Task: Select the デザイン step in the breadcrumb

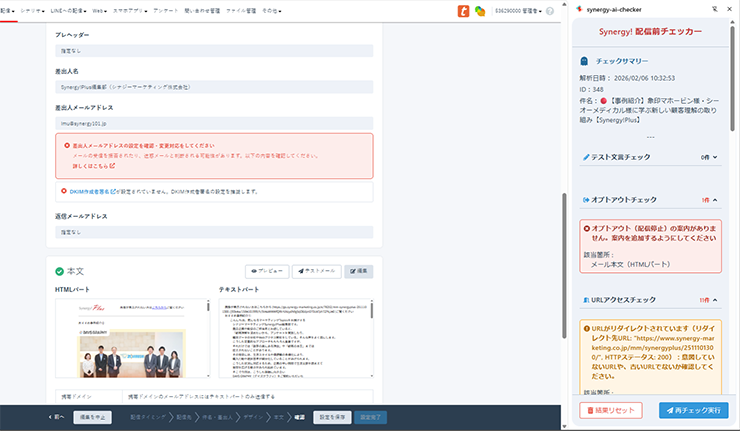Action: (253, 417)
